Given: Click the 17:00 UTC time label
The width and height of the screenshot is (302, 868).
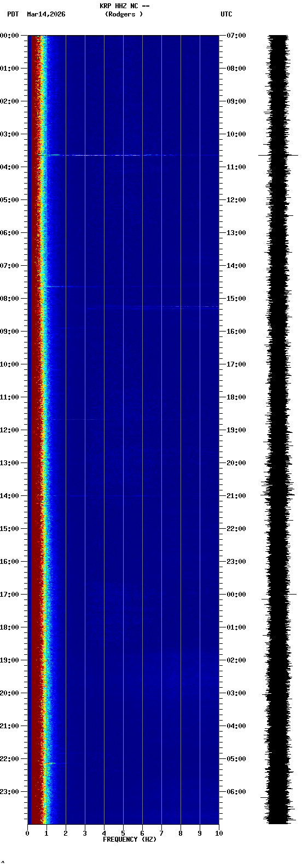Looking at the screenshot, I should tap(236, 364).
